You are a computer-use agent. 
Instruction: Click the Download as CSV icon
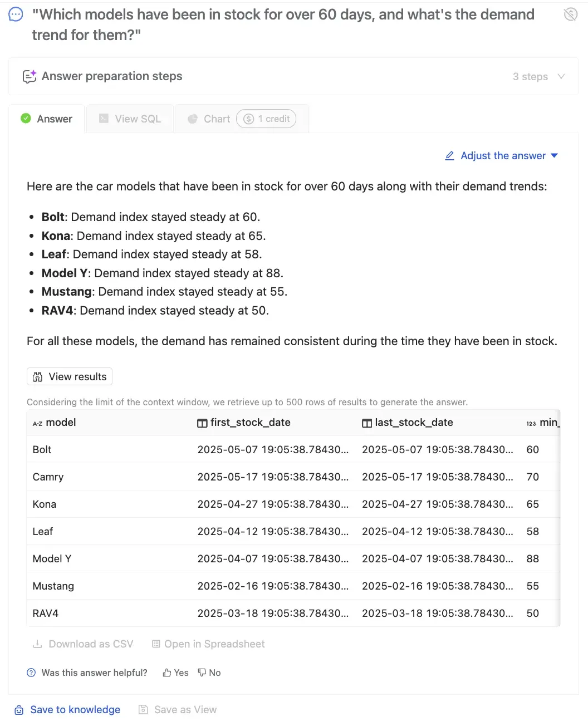click(x=37, y=644)
